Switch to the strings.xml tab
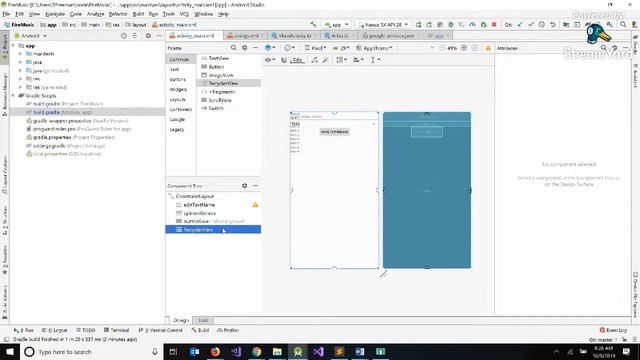This screenshot has height=360, width=640. click(x=244, y=36)
